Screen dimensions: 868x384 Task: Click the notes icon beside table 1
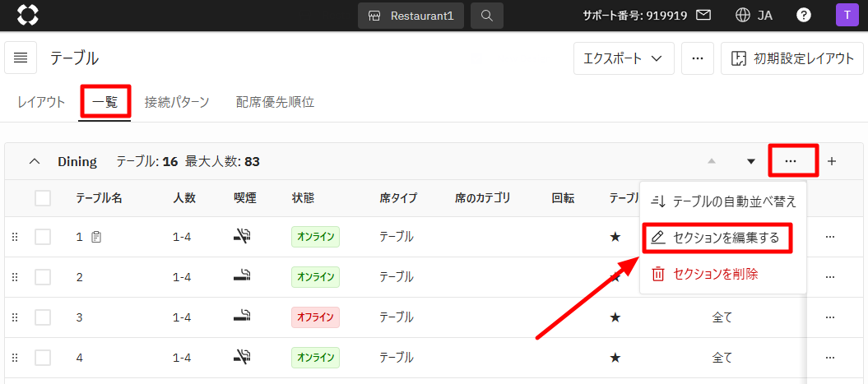[x=96, y=237]
